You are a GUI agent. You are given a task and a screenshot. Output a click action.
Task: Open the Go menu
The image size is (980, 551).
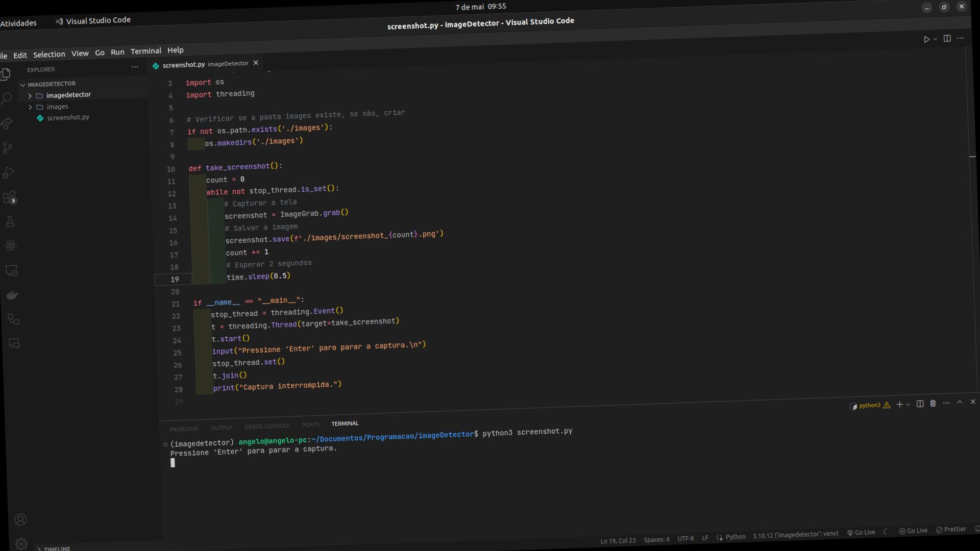(100, 53)
